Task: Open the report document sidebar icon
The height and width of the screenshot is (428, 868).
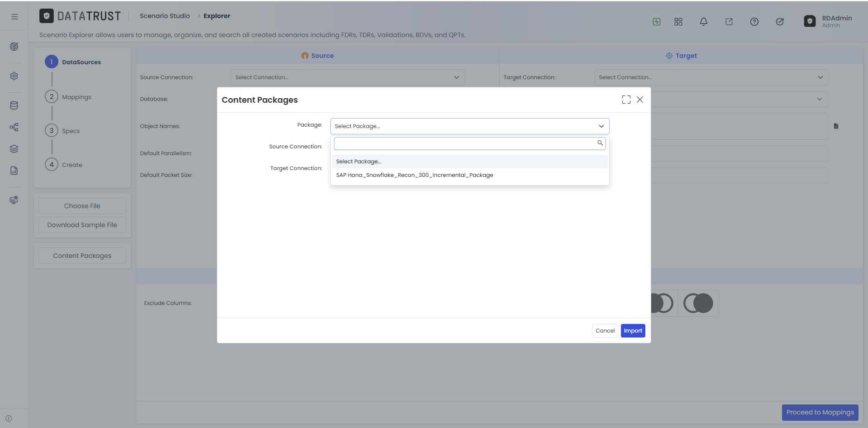Action: pos(14,171)
